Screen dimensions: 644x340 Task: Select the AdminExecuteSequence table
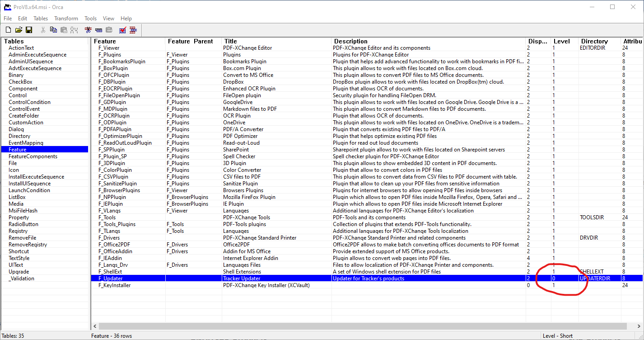coord(37,55)
